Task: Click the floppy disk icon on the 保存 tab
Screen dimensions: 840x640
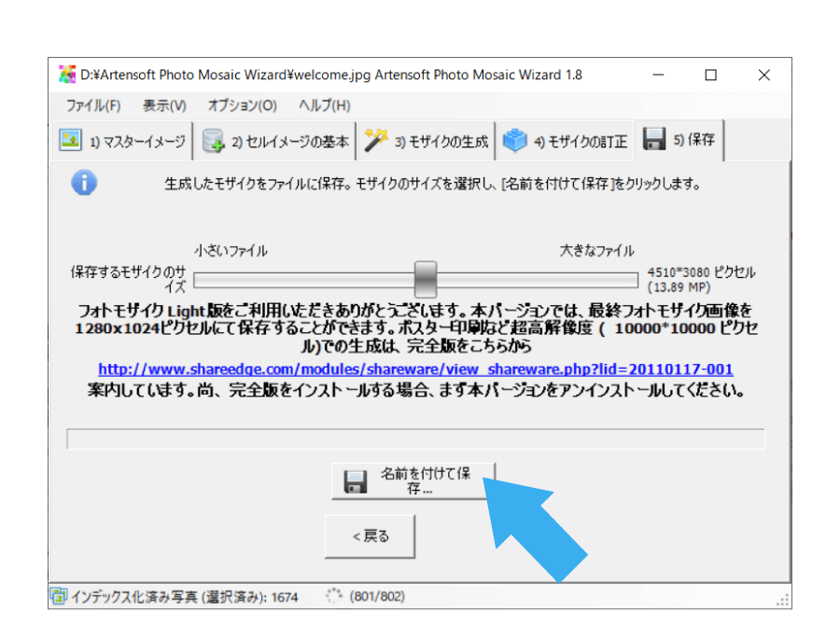Action: pyautogui.click(x=653, y=138)
